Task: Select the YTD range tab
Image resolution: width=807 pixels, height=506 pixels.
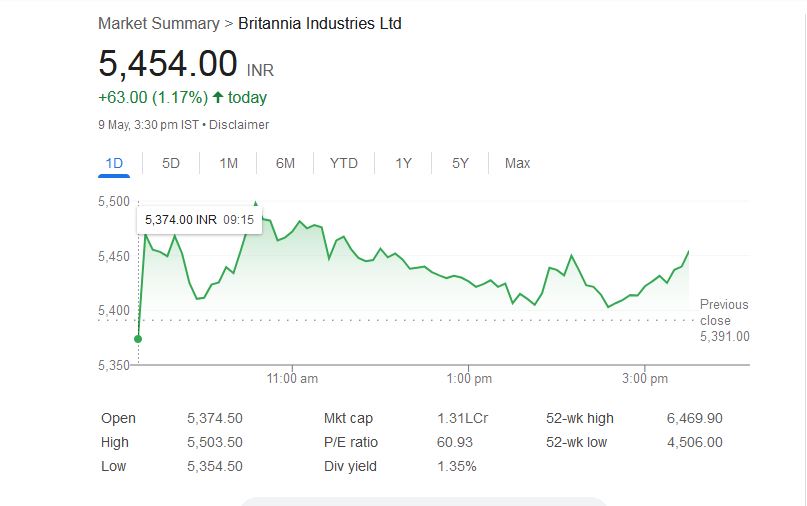Action: click(343, 163)
